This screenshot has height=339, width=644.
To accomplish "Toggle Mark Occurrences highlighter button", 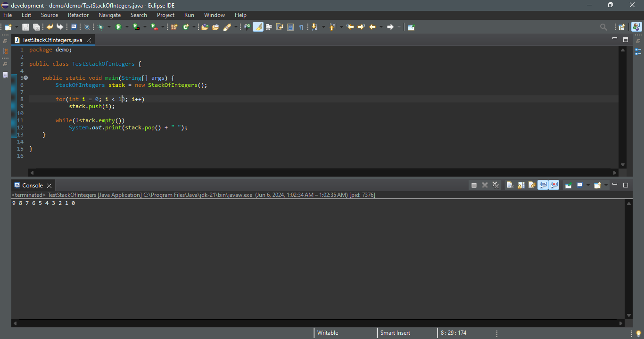I will click(258, 27).
